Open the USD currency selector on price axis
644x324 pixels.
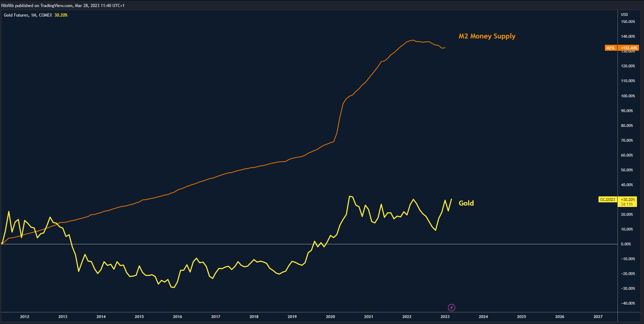point(624,14)
